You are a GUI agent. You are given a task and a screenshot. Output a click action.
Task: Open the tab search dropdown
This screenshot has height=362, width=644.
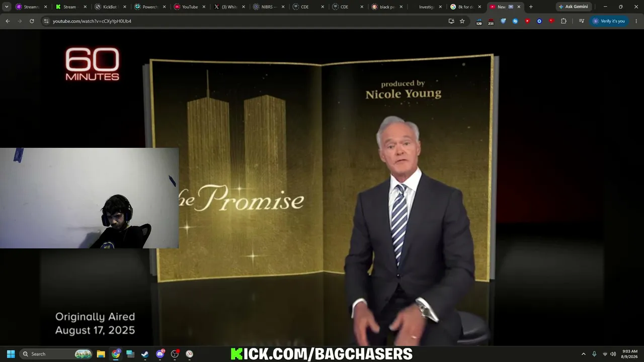(7, 7)
